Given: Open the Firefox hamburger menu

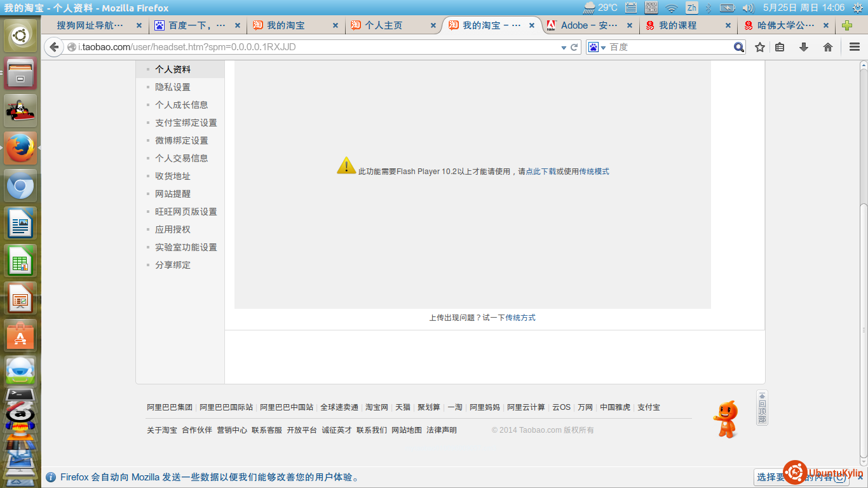Looking at the screenshot, I should [x=855, y=47].
